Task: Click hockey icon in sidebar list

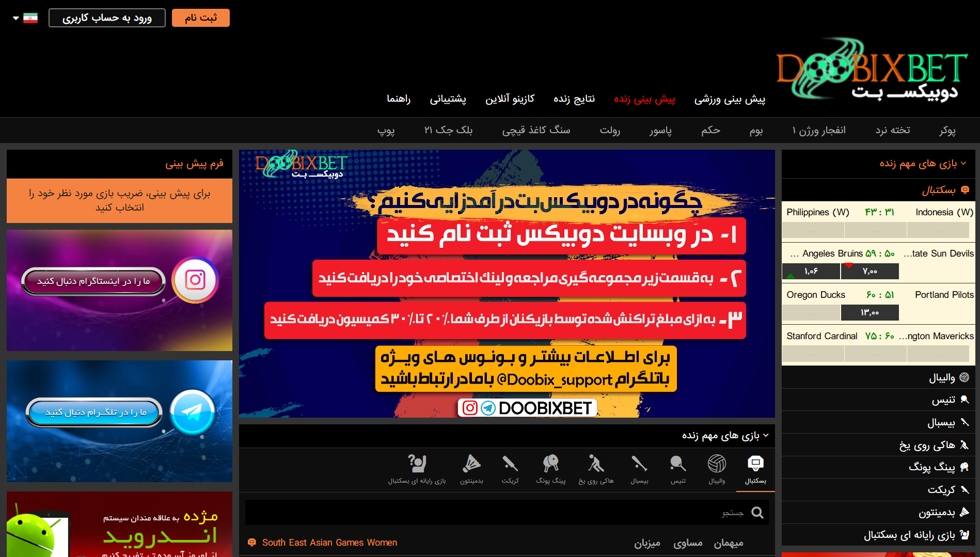Action: pos(964,445)
